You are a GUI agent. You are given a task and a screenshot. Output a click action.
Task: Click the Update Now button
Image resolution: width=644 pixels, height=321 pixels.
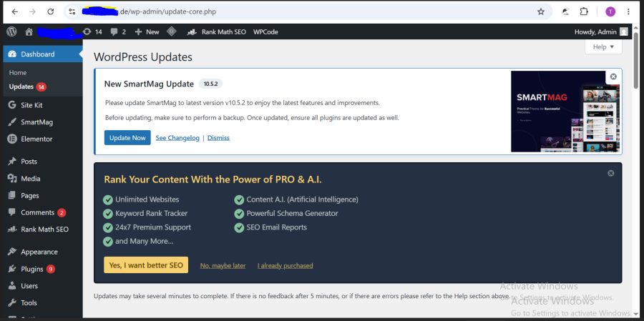click(127, 138)
